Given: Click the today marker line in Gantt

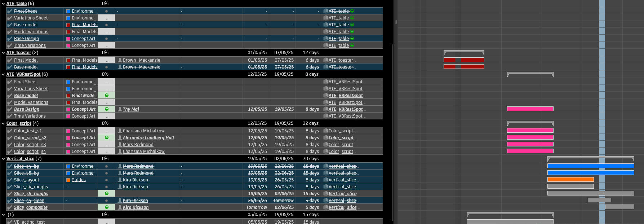Looking at the screenshot, I should (602, 112).
